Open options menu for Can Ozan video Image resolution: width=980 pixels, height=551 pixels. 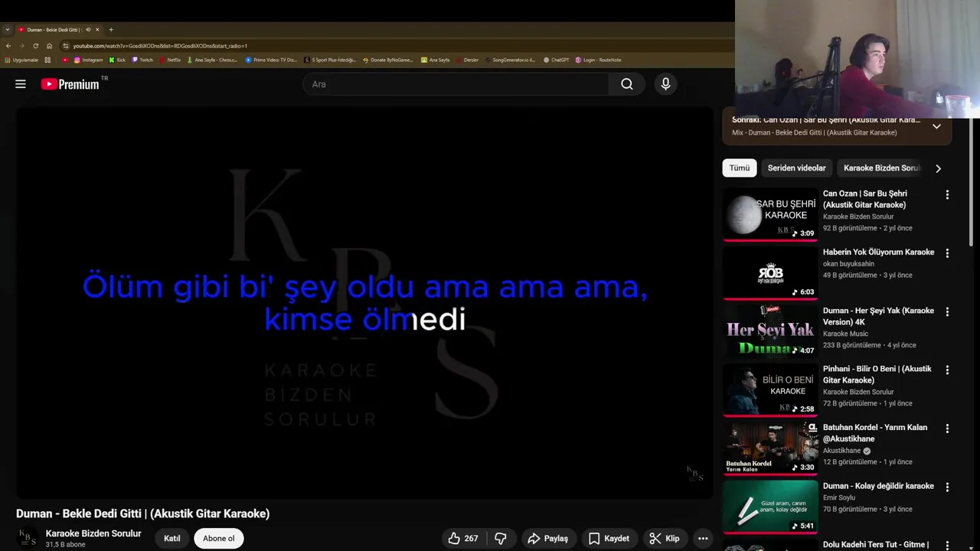947,195
